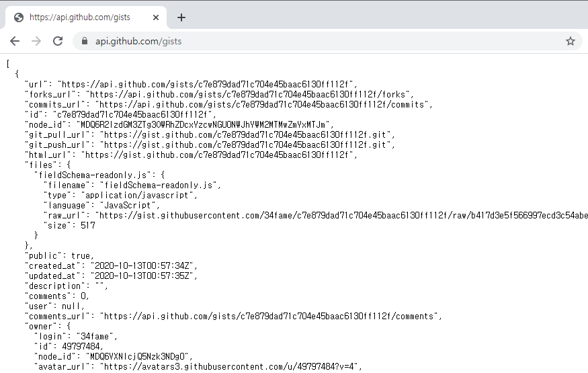
Task: Click the "size": 517 line
Action: (x=69, y=226)
